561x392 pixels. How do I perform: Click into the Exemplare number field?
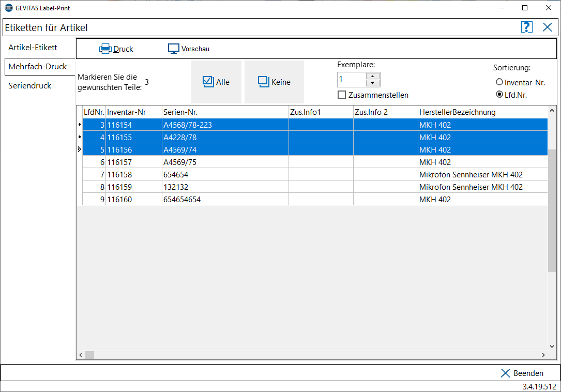tap(352, 80)
